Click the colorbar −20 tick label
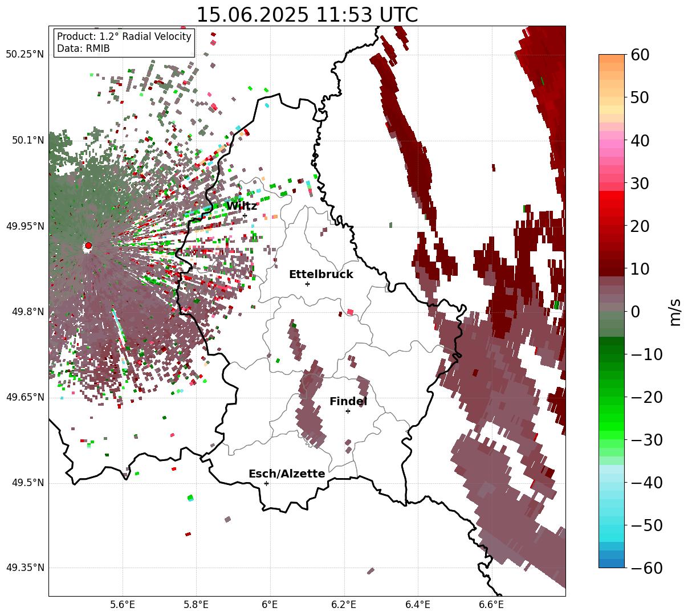Screen dimensions: 688x616 [x=646, y=397]
